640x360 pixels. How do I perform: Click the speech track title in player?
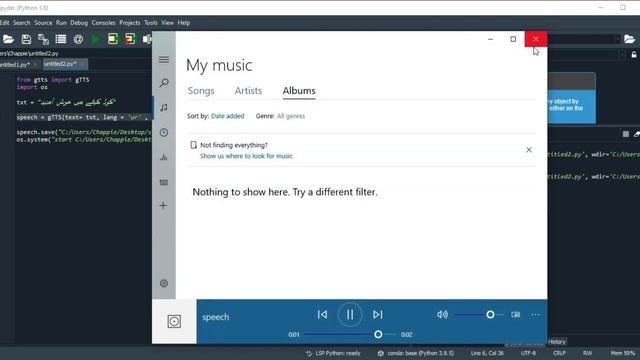coord(216,317)
